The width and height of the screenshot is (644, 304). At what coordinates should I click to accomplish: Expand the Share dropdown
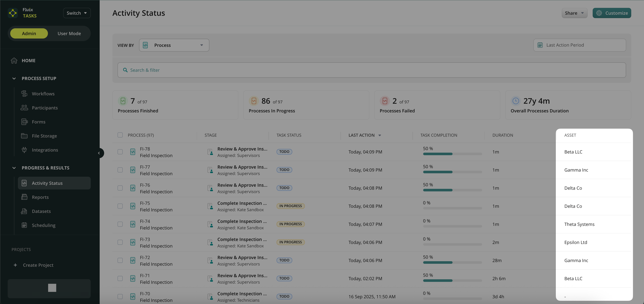tap(574, 13)
